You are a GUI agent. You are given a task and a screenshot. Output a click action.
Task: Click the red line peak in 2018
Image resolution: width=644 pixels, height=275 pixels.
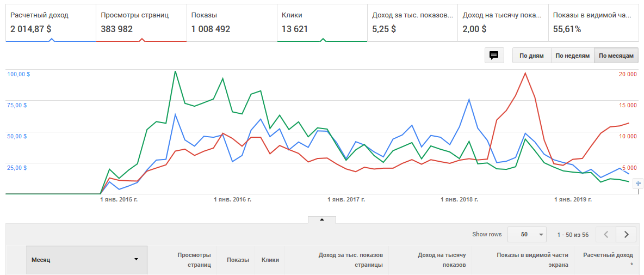(x=525, y=73)
